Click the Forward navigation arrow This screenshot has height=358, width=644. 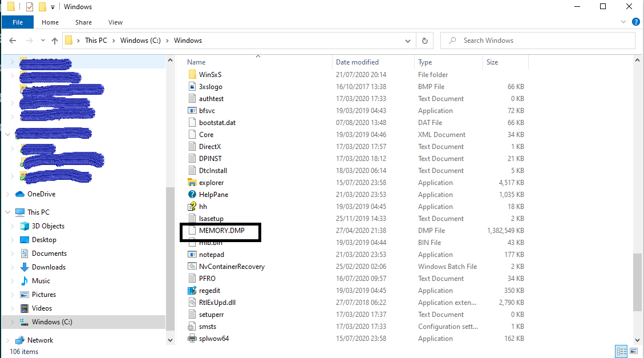point(29,41)
